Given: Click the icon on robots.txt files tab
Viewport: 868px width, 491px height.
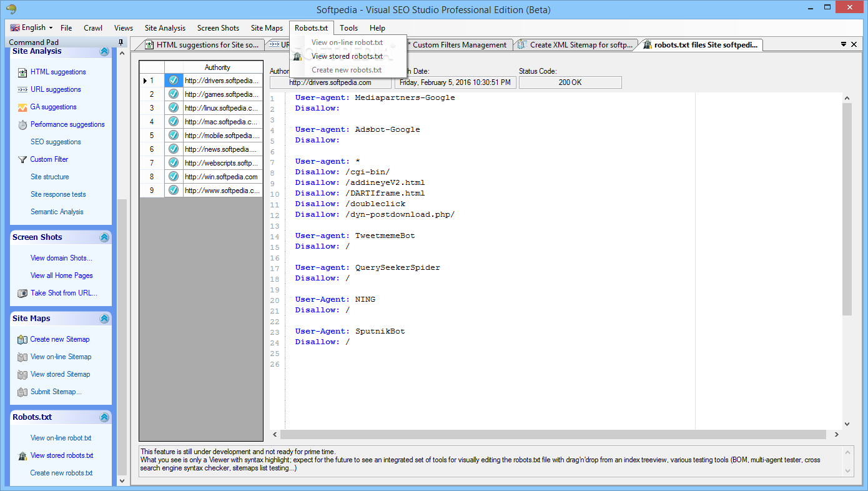Looking at the screenshot, I should [x=648, y=45].
